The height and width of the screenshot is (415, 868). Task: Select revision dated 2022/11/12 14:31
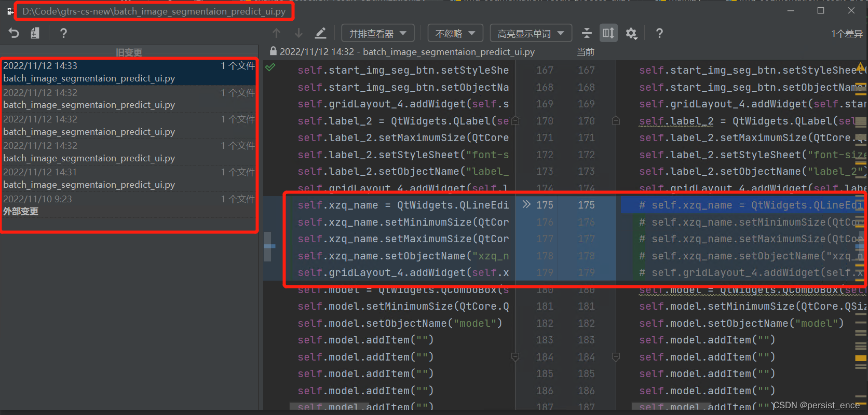tap(128, 178)
